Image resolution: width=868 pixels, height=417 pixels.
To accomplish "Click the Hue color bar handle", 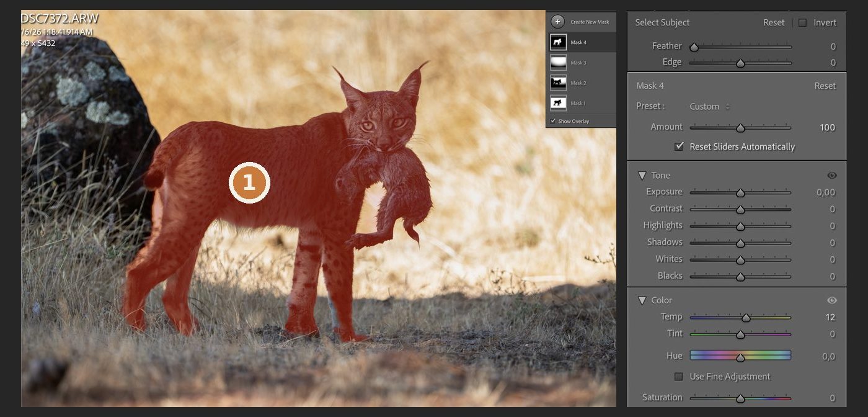I will click(x=740, y=357).
